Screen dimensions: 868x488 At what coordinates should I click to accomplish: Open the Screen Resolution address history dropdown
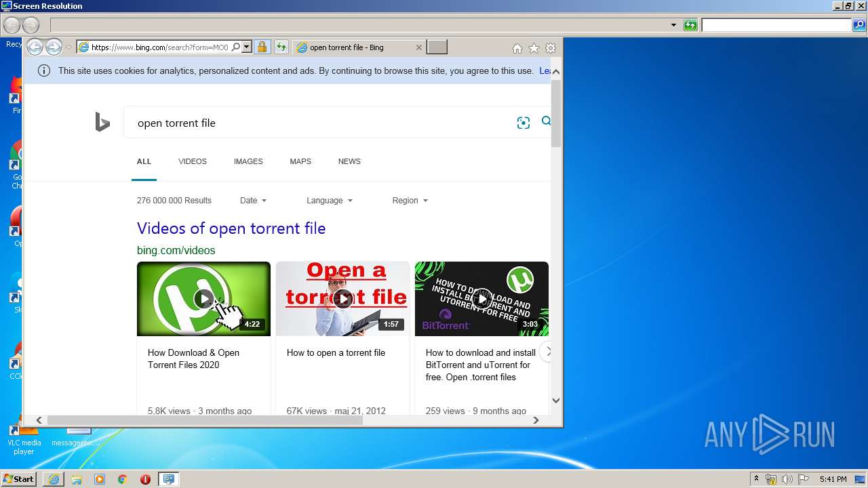pyautogui.click(x=673, y=25)
